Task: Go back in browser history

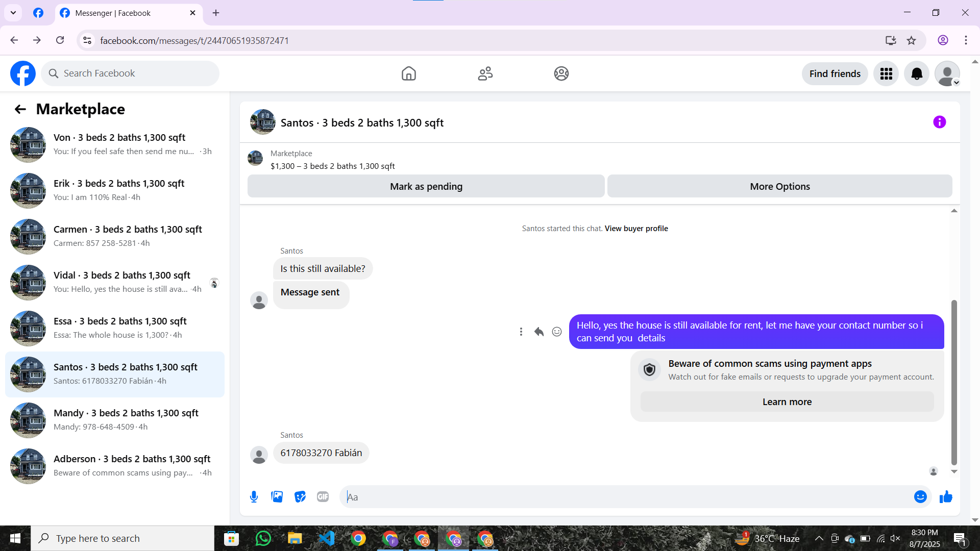Action: [x=14, y=40]
